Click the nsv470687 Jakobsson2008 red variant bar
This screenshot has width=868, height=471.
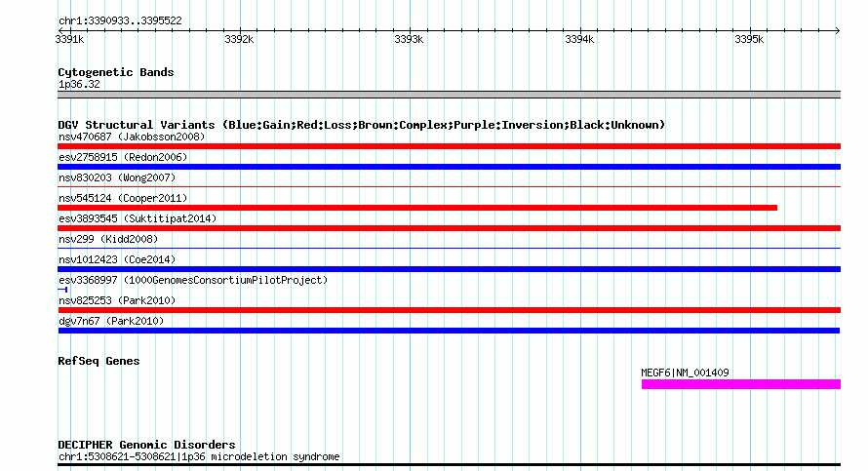pyautogui.click(x=449, y=146)
